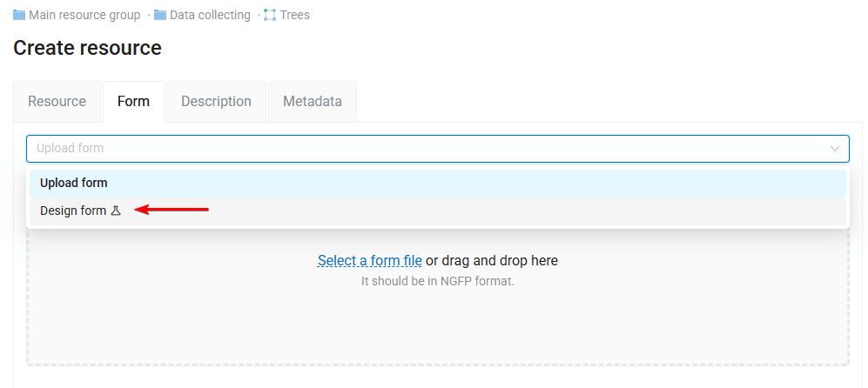The image size is (868, 388).
Task: Switch to the Resource tab
Action: [57, 102]
